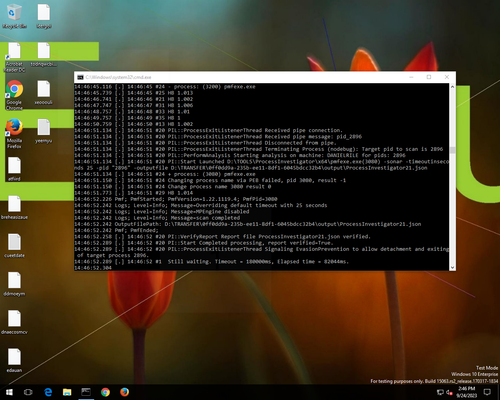Select the 'cueetdate' desktop file

click(14, 246)
